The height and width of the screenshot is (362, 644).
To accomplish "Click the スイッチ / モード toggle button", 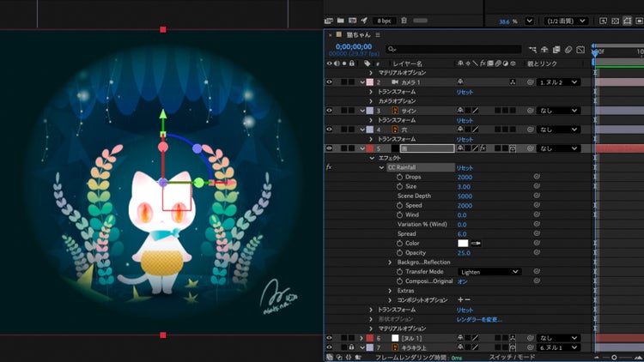I will (x=512, y=357).
